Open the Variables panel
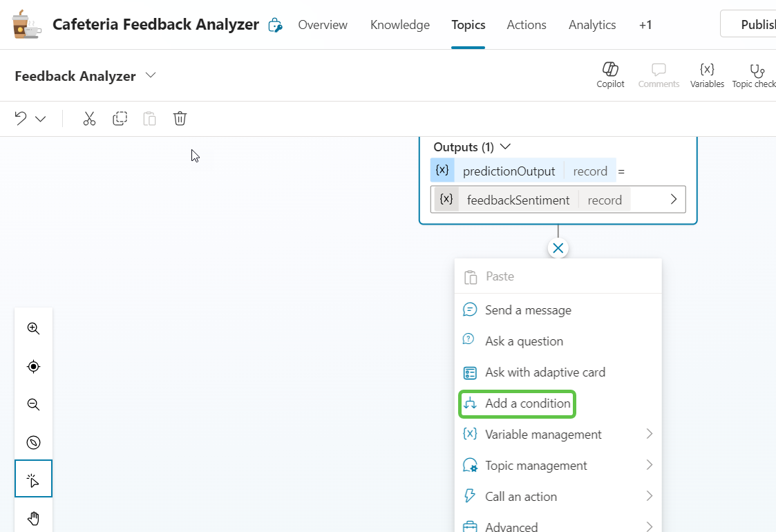 point(707,75)
